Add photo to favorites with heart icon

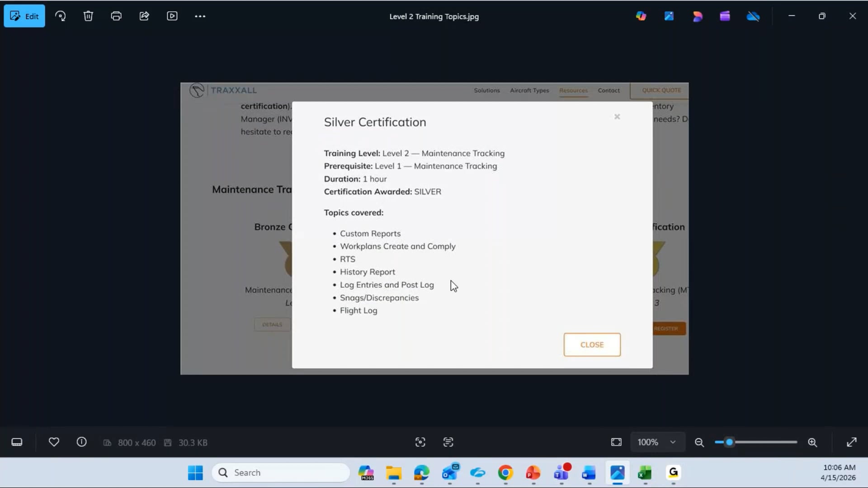coord(54,442)
